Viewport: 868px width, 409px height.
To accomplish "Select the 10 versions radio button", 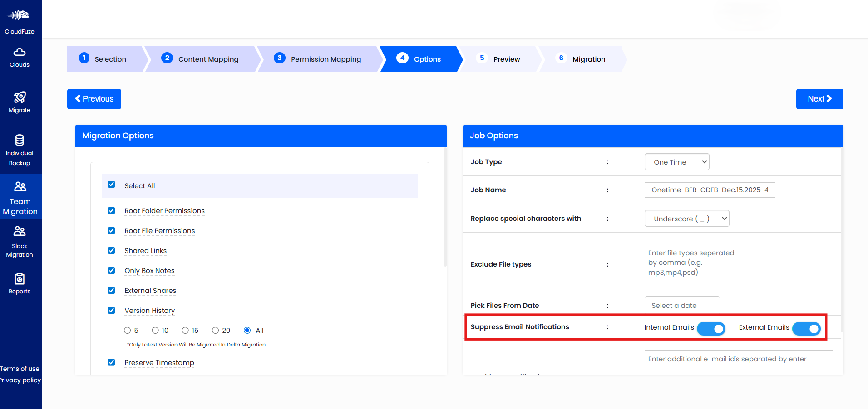I will click(155, 330).
